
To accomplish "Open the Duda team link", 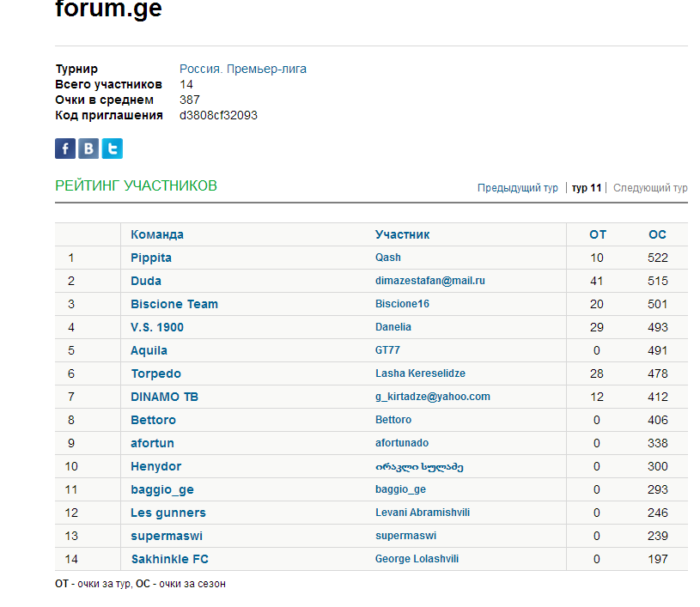I will (146, 281).
